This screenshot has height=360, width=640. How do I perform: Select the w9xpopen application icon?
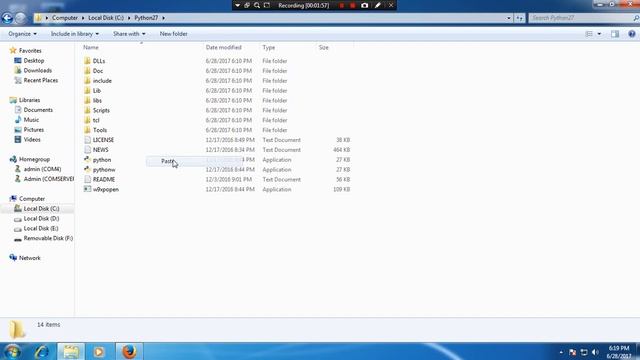(87, 189)
